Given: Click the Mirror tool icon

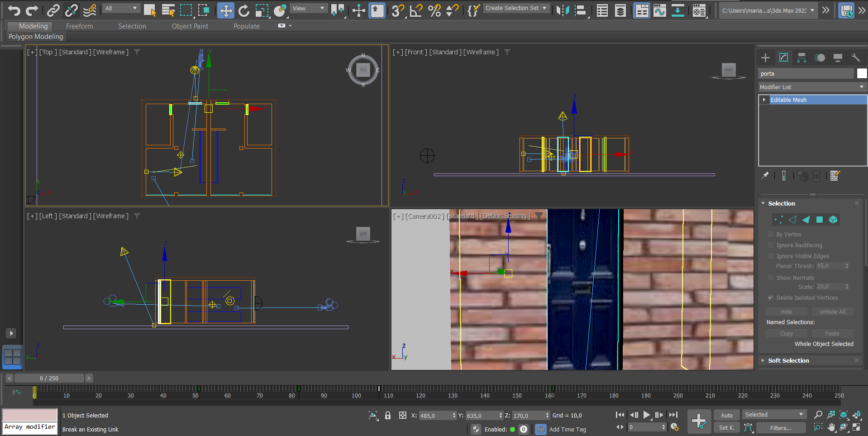Looking at the screenshot, I should coord(563,10).
